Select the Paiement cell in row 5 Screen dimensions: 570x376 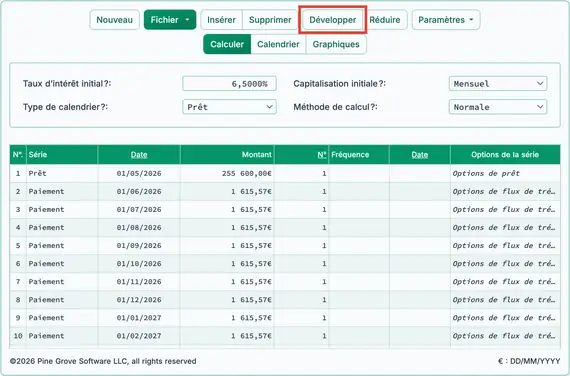coord(62,246)
